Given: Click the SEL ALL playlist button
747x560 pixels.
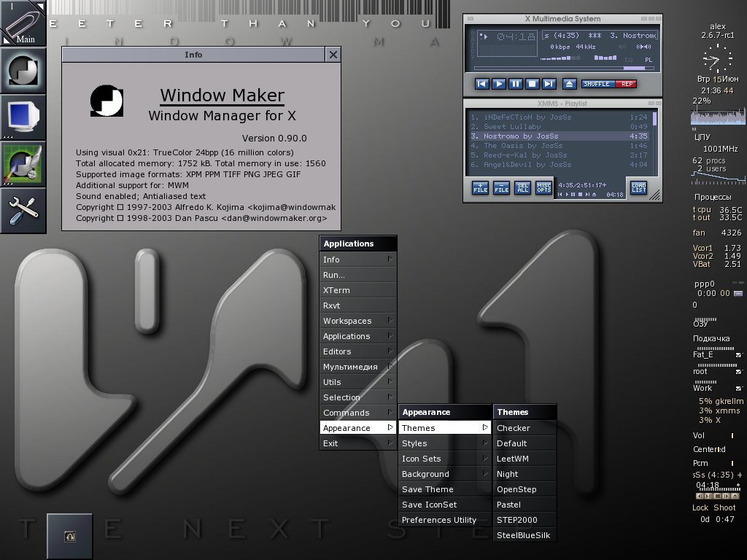Looking at the screenshot, I should 522,187.
